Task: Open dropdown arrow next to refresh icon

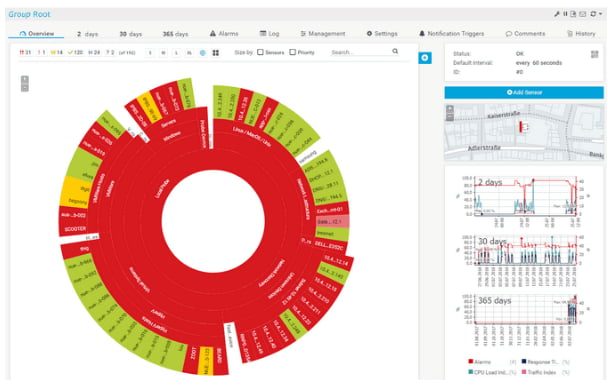Action: click(x=601, y=14)
